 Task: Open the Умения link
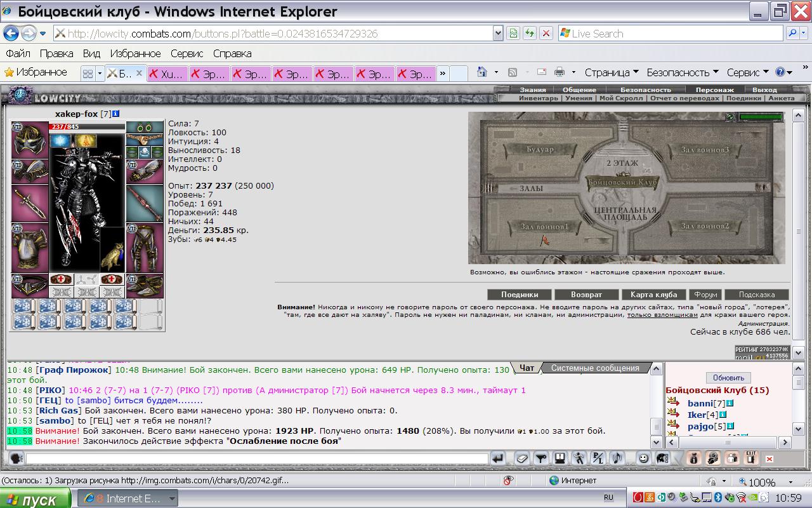pyautogui.click(x=579, y=98)
